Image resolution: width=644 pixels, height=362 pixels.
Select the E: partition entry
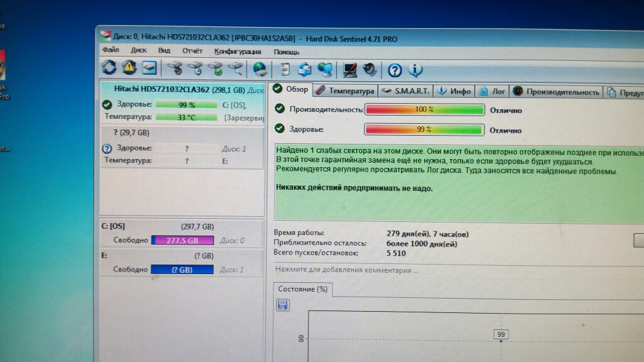tap(182, 263)
